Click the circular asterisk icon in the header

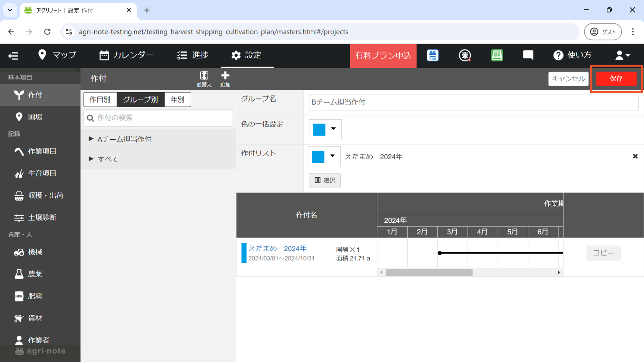(x=465, y=55)
